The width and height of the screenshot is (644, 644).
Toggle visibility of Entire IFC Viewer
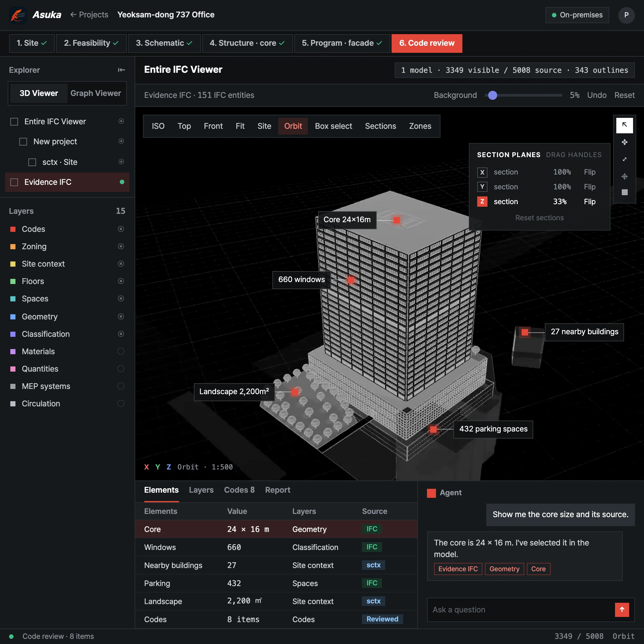pyautogui.click(x=121, y=121)
